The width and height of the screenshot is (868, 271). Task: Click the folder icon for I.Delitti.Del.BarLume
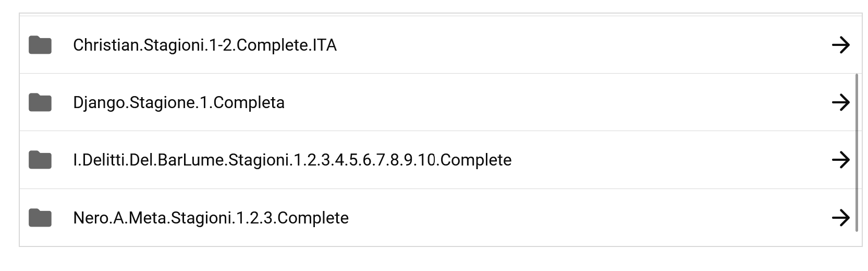point(40,160)
